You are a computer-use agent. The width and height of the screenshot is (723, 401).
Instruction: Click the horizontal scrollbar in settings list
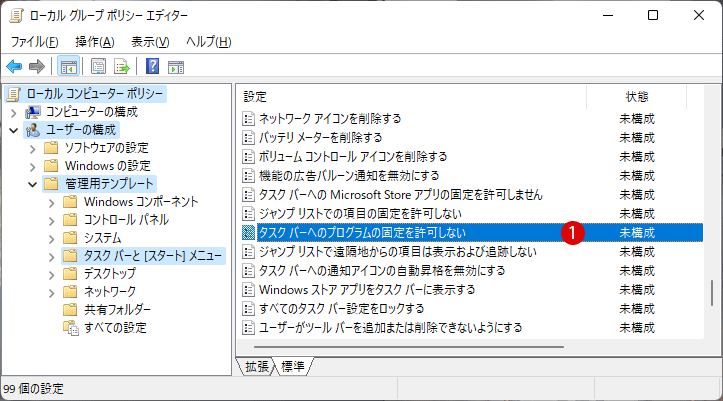pos(409,347)
